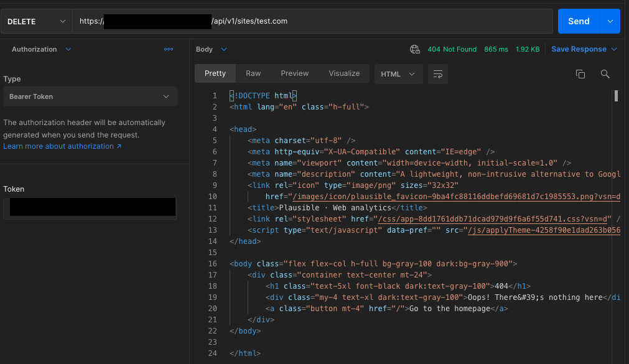Open the /js/applyTheme script src link
The height and width of the screenshot is (364, 629).
point(544,230)
